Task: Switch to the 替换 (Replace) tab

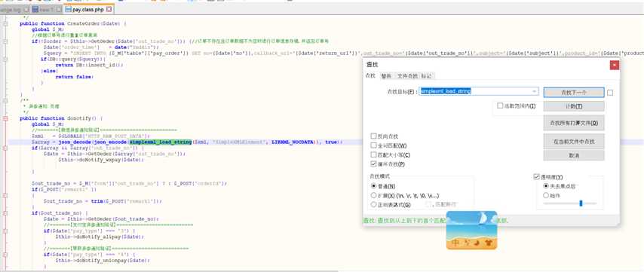Action: (386, 76)
